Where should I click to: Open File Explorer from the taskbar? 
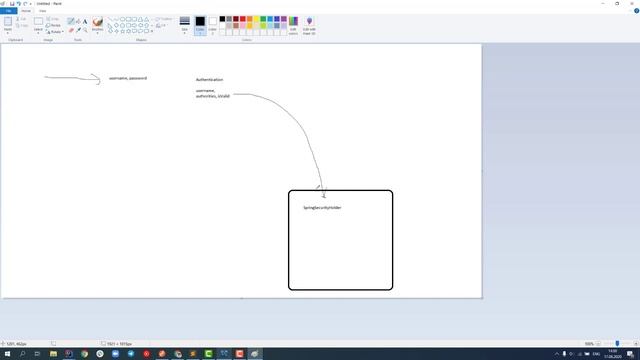pyautogui.click(x=53, y=354)
